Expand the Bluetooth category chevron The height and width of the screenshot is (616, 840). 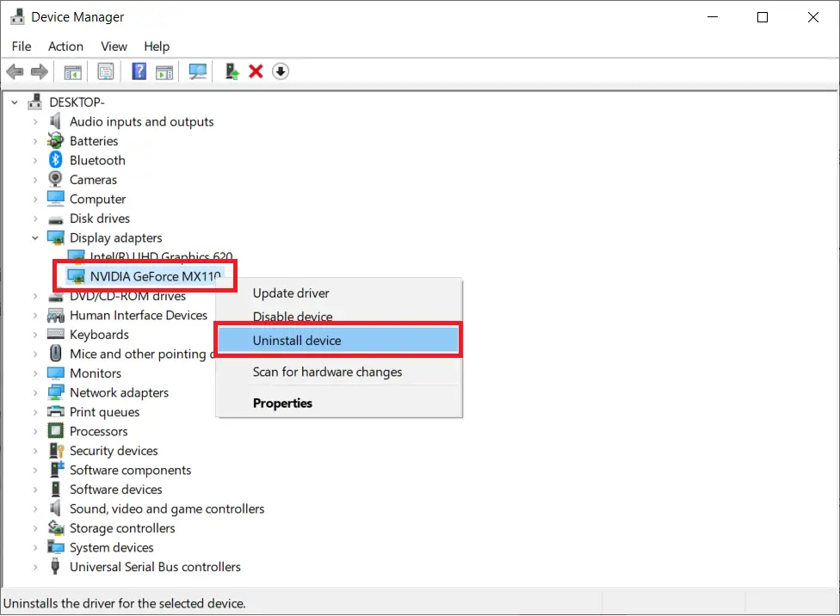pos(35,160)
